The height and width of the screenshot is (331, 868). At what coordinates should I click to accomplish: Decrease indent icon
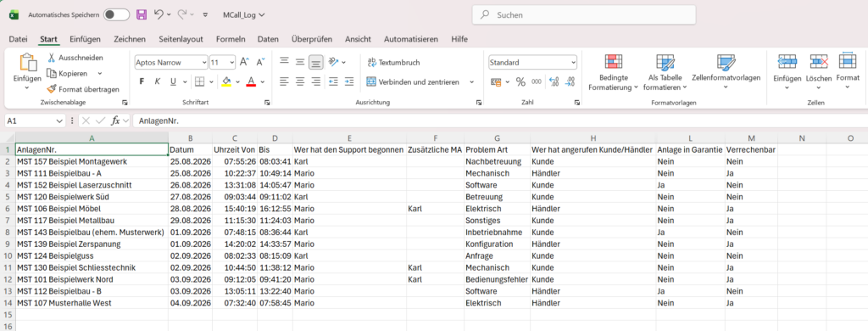pyautogui.click(x=333, y=81)
